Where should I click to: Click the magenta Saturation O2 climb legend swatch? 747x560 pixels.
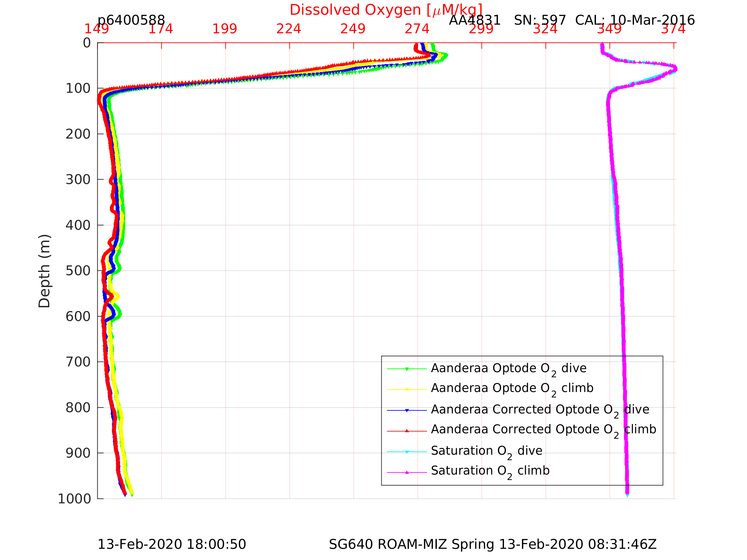407,472
